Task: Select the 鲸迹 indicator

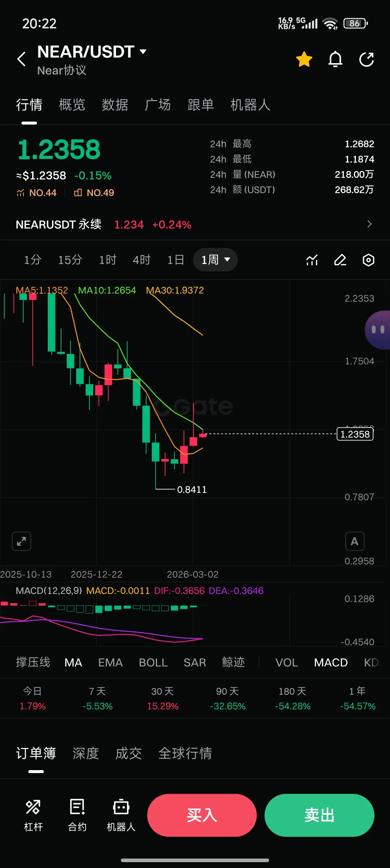Action: click(x=233, y=663)
